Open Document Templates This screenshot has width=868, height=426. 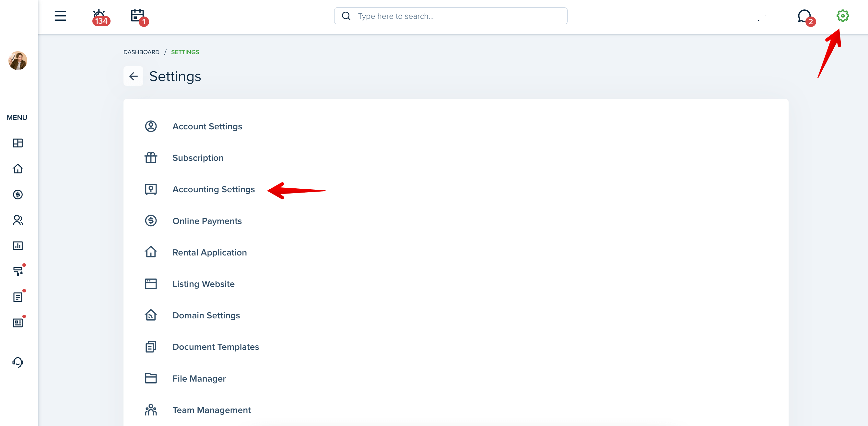[216, 347]
